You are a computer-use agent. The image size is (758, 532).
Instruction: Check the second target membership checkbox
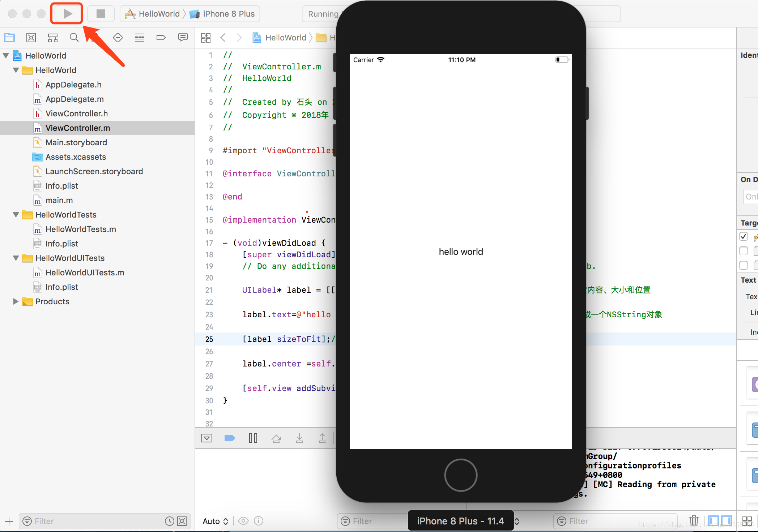(744, 251)
